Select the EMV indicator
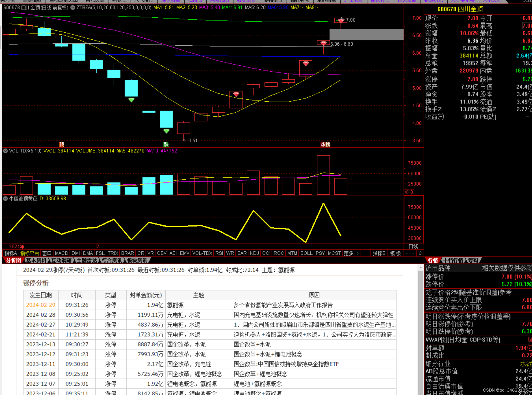The width and height of the screenshot is (532, 395). [185, 253]
